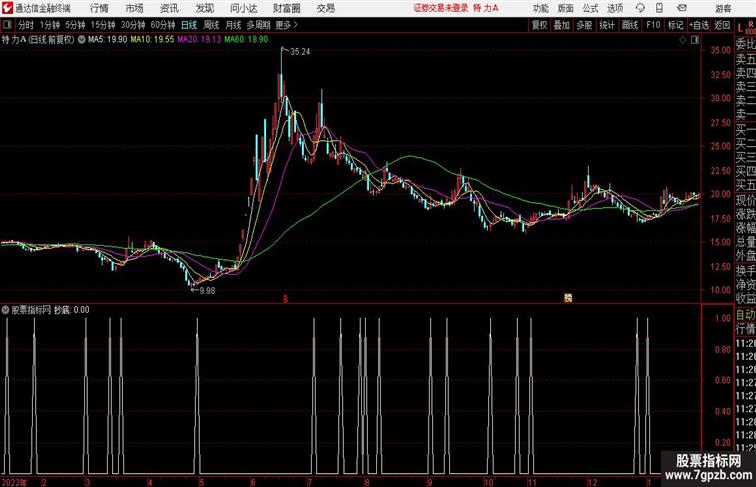Open the F10 company info button
Screen dimensions: 756x487
tap(653, 25)
